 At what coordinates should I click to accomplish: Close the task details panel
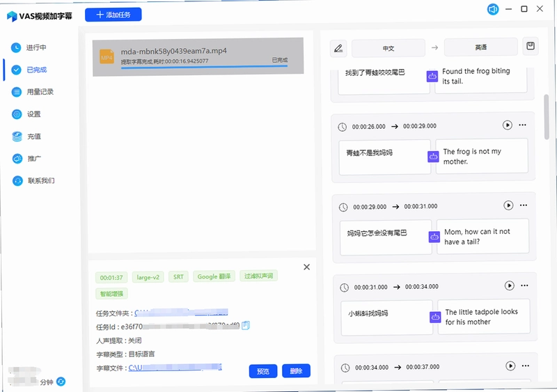[x=306, y=267]
